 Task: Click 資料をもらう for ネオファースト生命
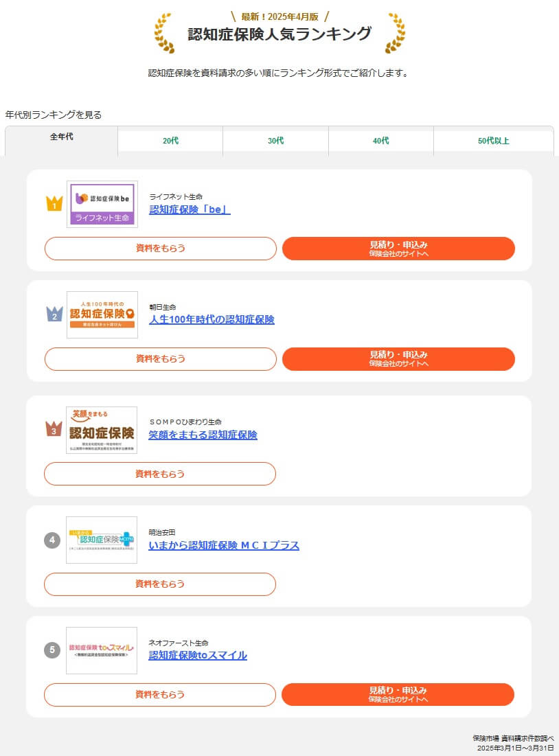tap(160, 694)
